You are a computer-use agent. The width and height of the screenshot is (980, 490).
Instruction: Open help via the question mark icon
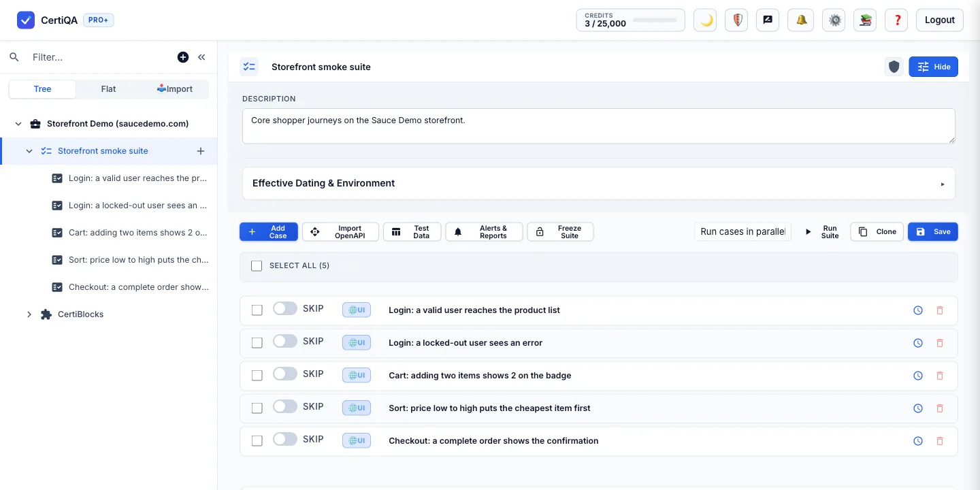[x=897, y=20]
